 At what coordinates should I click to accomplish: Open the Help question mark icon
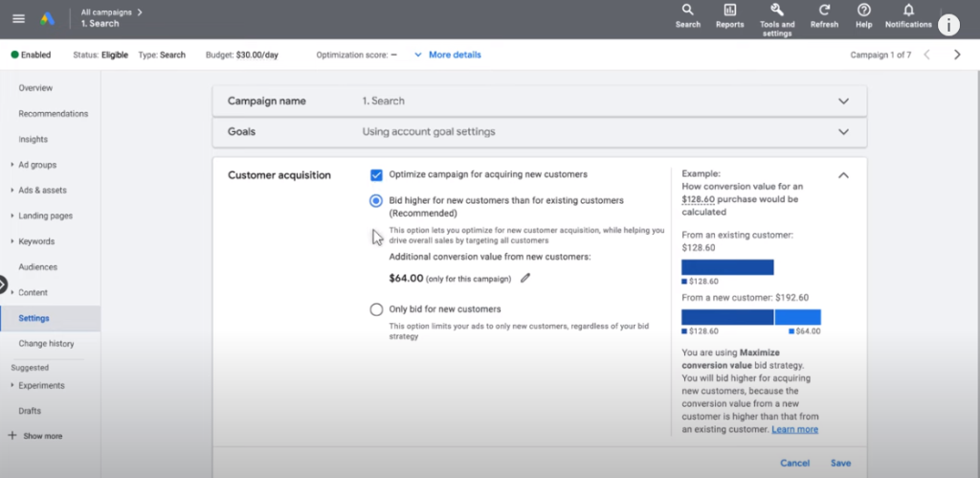(x=863, y=11)
